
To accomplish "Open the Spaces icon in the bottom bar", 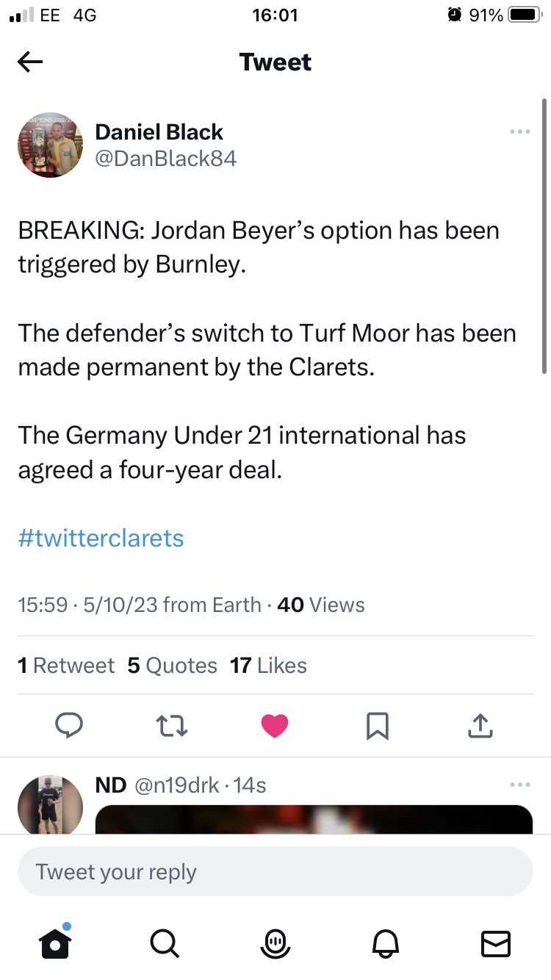I will point(275,943).
